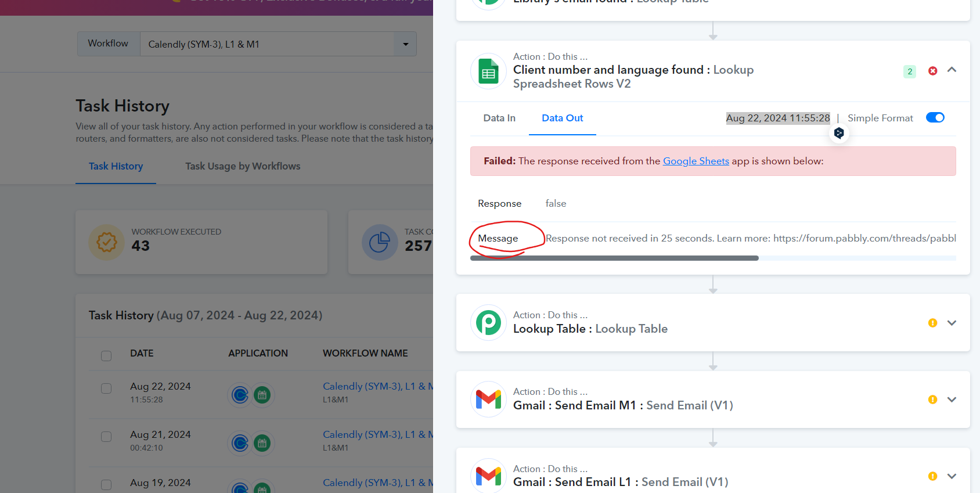Click the red error icon on the Client number step
This screenshot has width=980, height=493.
pyautogui.click(x=932, y=71)
